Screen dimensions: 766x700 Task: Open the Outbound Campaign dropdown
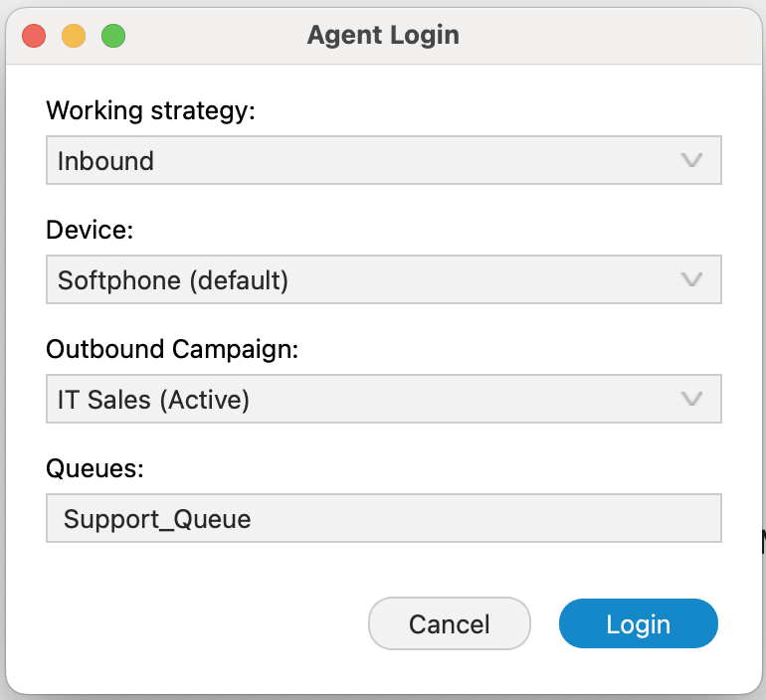tap(383, 399)
